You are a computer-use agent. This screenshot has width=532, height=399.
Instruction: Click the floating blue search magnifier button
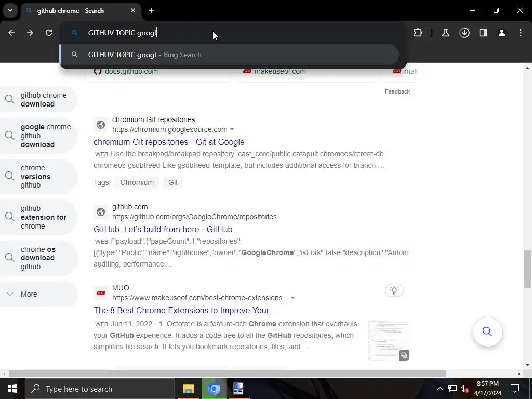487,331
